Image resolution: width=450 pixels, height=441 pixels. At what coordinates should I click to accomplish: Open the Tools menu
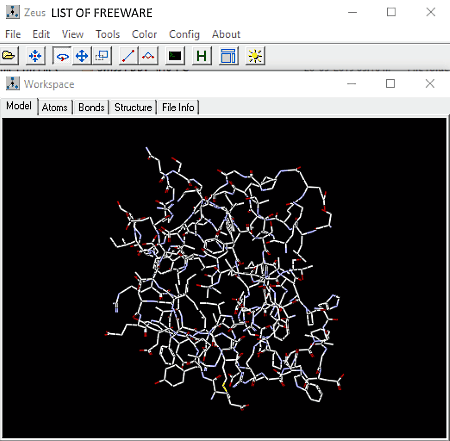pos(108,34)
